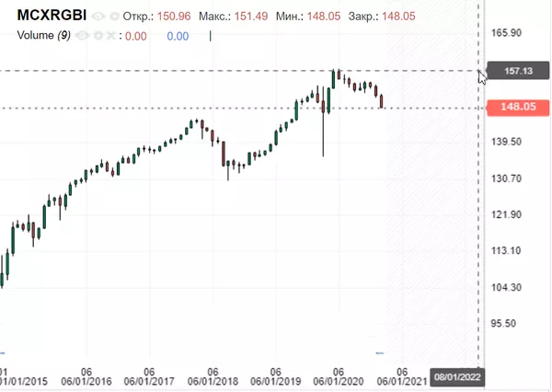Click the 139.50 level on price scale
This screenshot has width=552, height=392.
tap(506, 142)
